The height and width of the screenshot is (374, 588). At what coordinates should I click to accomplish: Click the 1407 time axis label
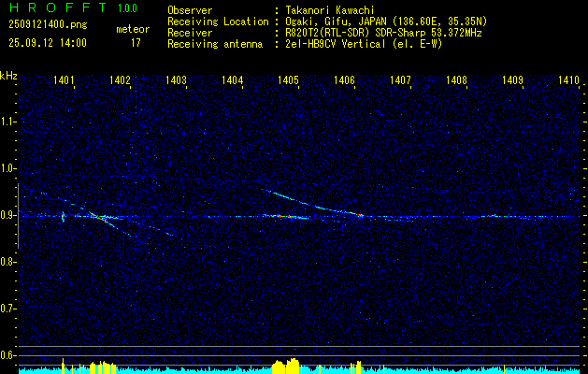(400, 79)
